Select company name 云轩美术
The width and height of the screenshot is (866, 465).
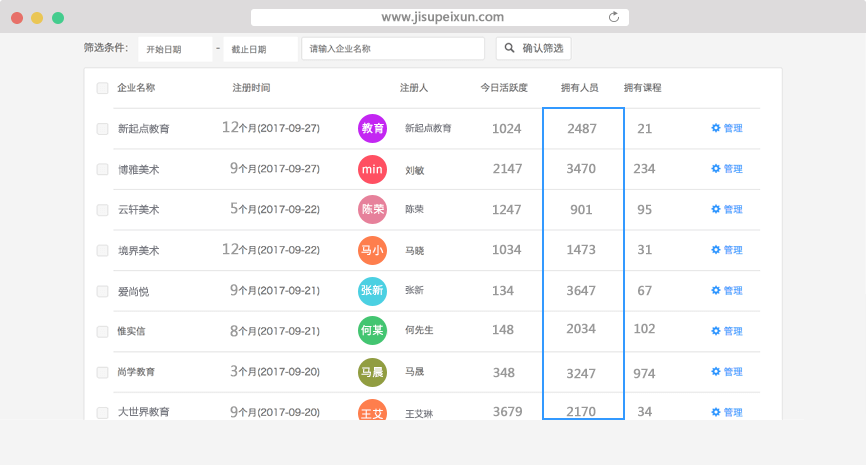[138, 210]
